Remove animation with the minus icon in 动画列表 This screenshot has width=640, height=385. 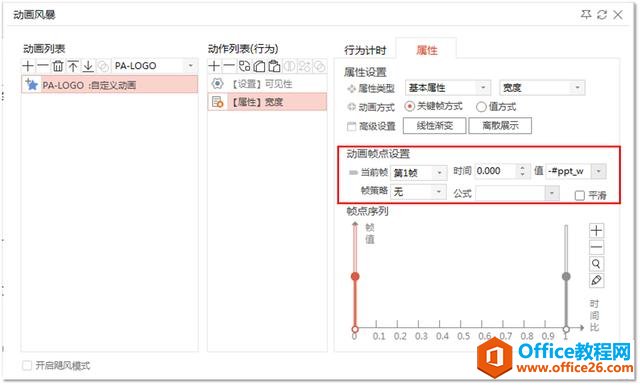(42, 66)
